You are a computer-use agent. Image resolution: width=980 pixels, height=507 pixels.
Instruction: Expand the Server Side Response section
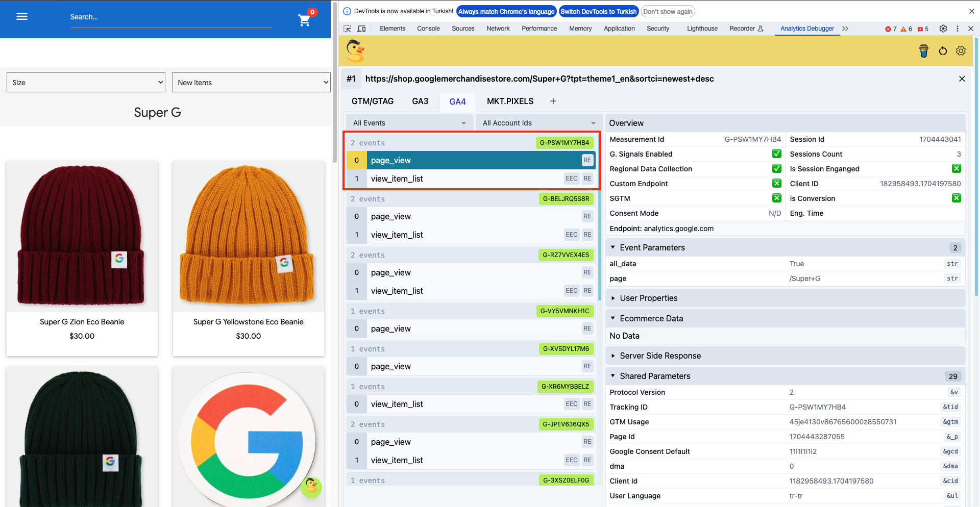point(785,356)
